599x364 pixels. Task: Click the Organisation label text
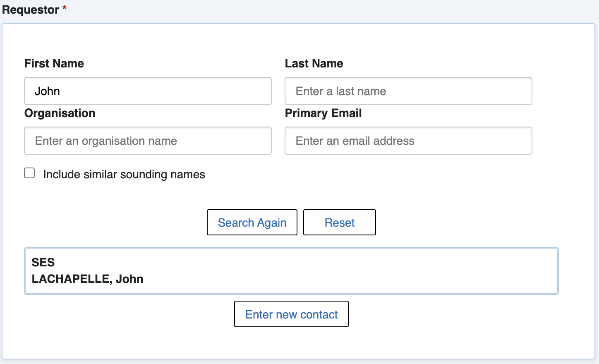pyautogui.click(x=60, y=113)
